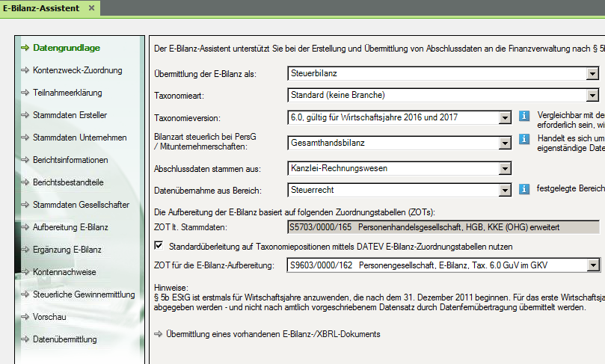The image size is (605, 364).
Task: Expand the Bilanzart Gesamthandsbilanz dropdown arrow
Action: pyautogui.click(x=505, y=143)
